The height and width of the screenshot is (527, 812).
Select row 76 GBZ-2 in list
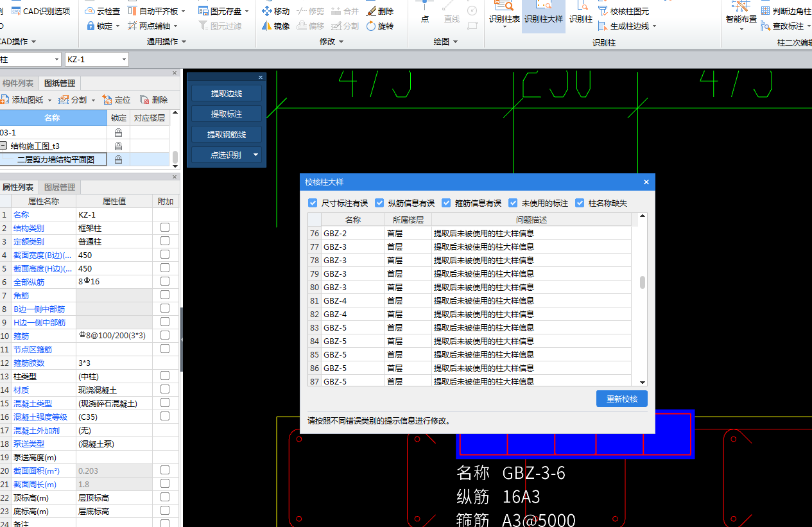469,233
